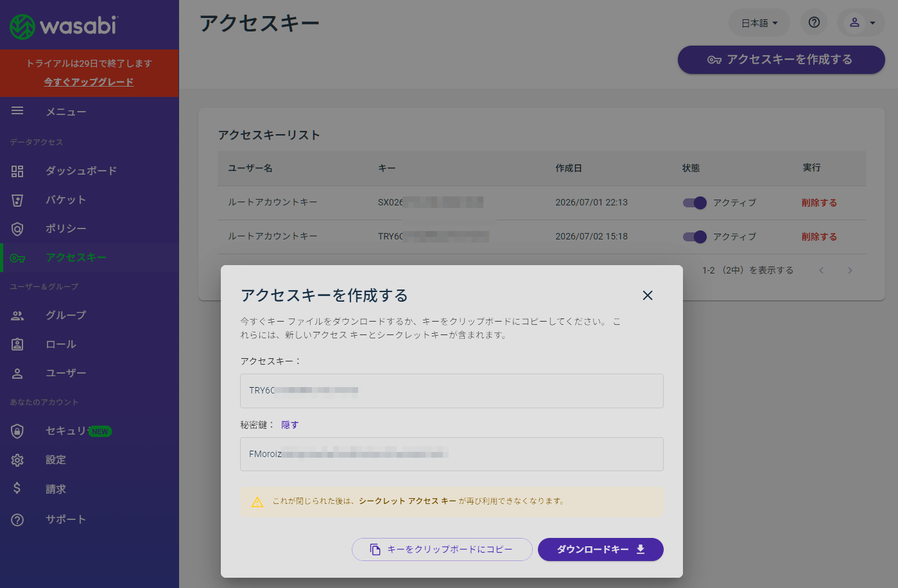The height and width of the screenshot is (588, 898).
Task: Click the warning triangle icon in dialog
Action: tap(257, 502)
